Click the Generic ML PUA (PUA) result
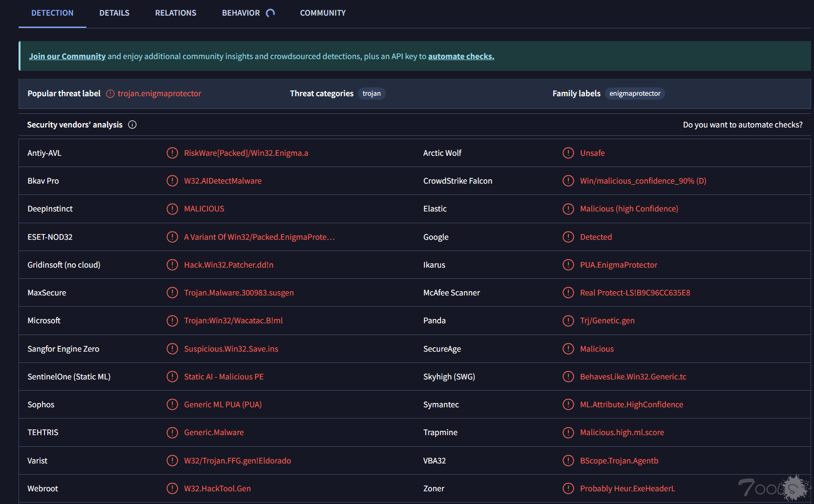Image resolution: width=814 pixels, height=504 pixels. [223, 404]
